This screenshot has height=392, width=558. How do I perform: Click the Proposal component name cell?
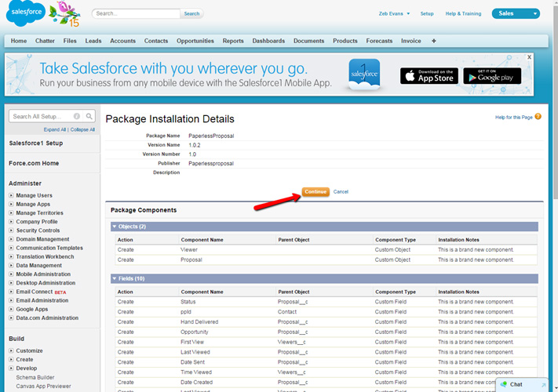191,260
